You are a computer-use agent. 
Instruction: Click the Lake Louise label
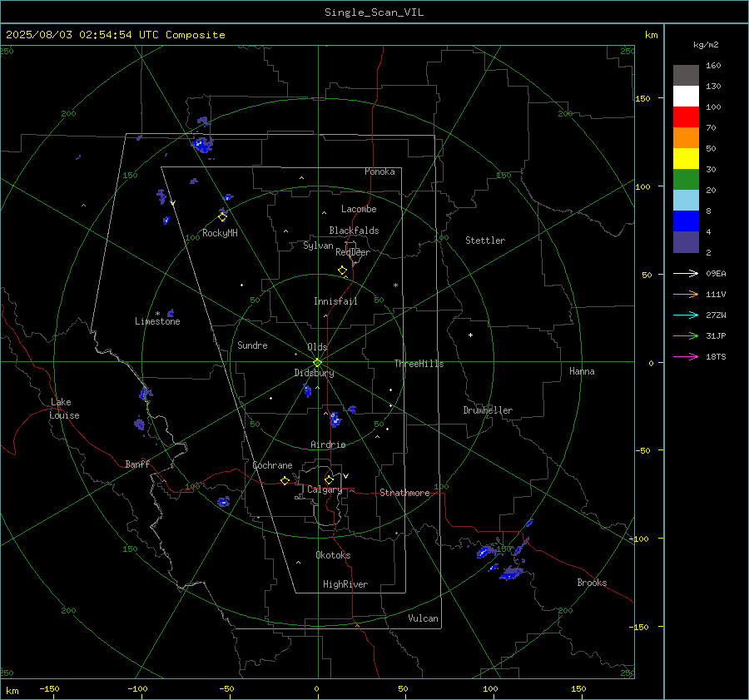coord(64,409)
